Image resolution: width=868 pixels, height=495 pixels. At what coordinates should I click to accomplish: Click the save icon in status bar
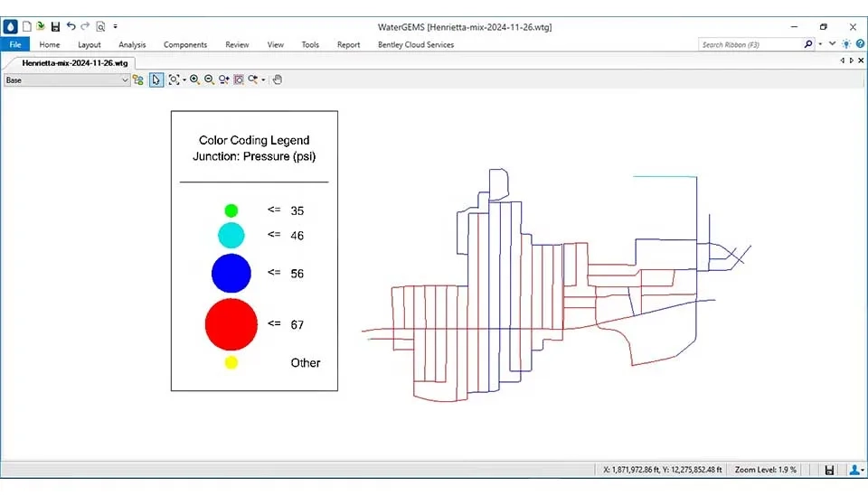pos(829,470)
